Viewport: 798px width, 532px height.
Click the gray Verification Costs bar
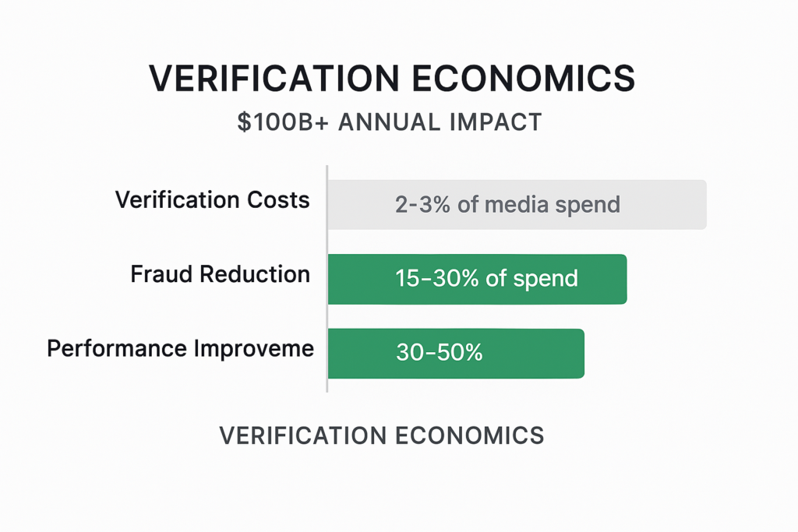click(670, 205)
